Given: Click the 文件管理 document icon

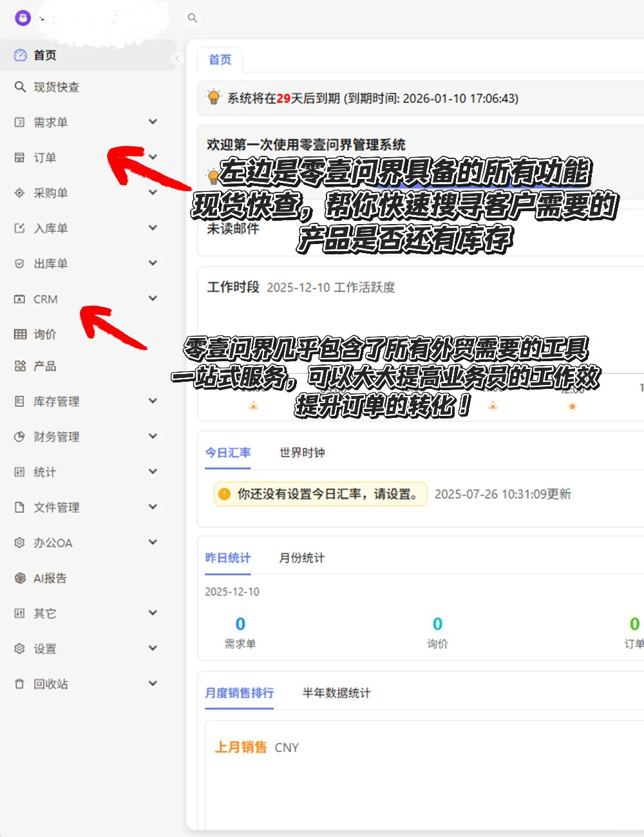Looking at the screenshot, I should (x=20, y=507).
